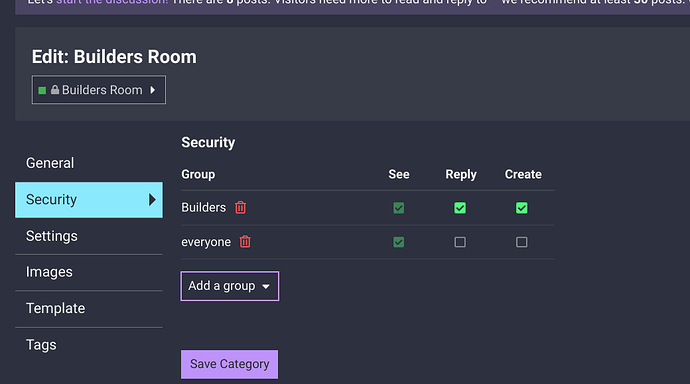Open the Template tab
This screenshot has height=384, width=690.
tap(89, 308)
